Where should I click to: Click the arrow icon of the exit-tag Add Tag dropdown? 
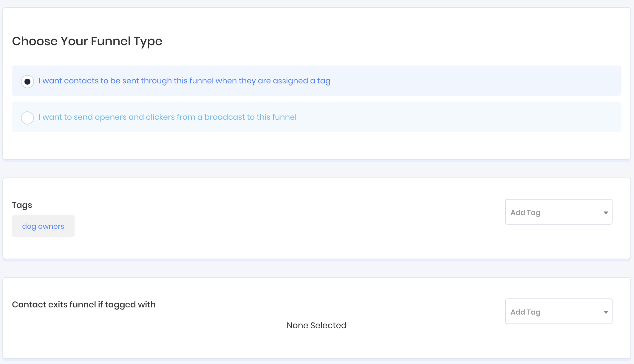click(606, 312)
